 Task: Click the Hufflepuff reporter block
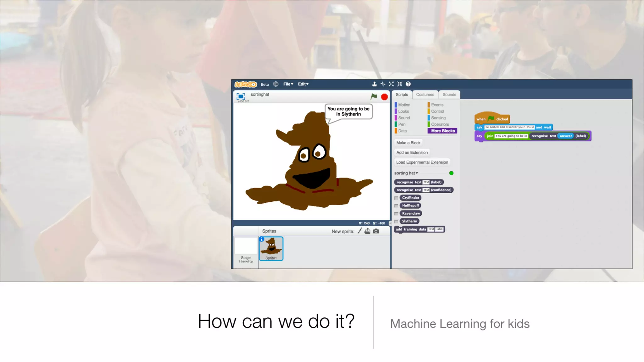[410, 206]
